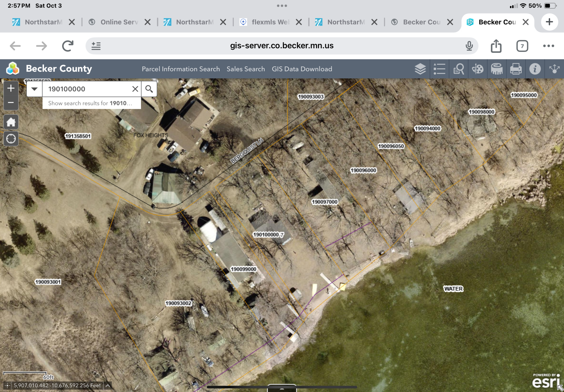Open a new browser tab

click(x=549, y=22)
